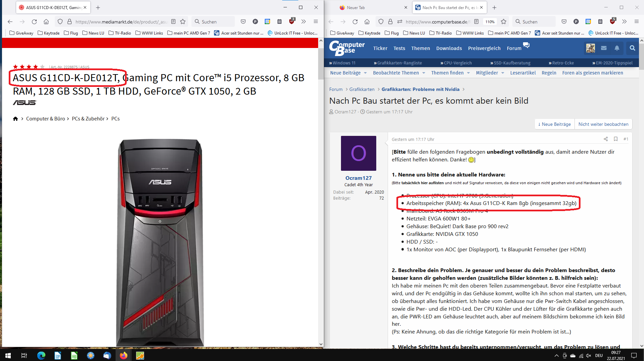Bookmark post #1 with bookmark icon
The width and height of the screenshot is (644, 361).
point(616,139)
